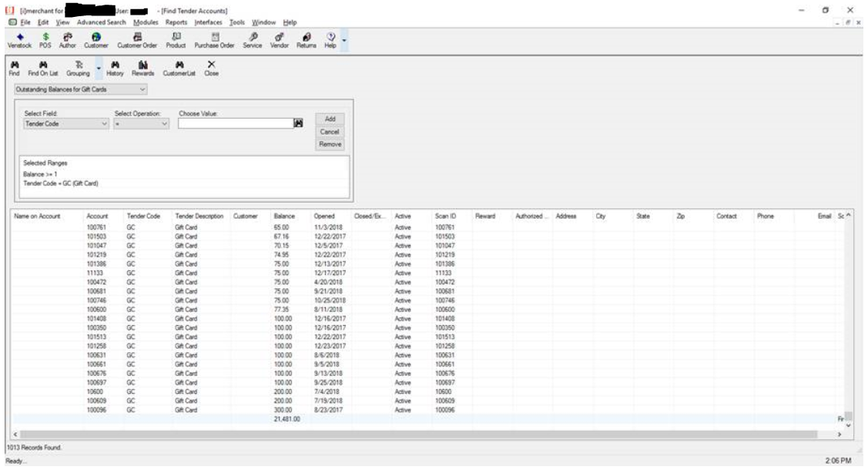Expand the Grouping dropdown arrow
The image size is (868, 470).
(99, 69)
